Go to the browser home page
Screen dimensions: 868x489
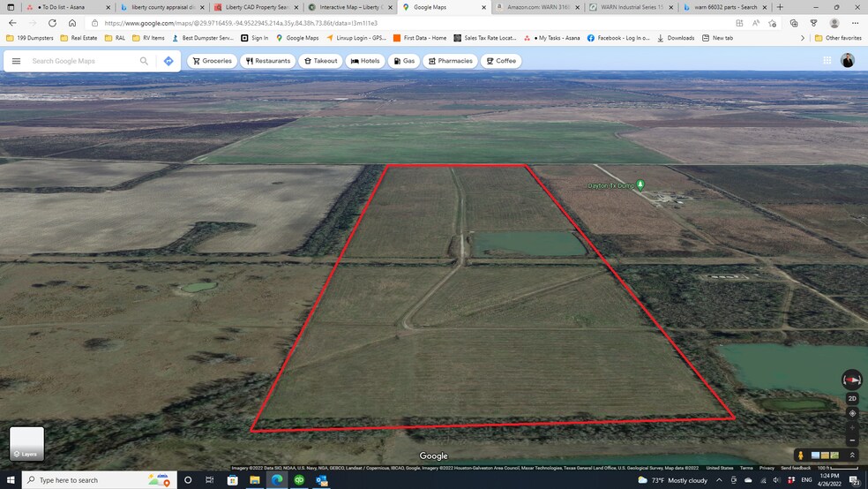click(x=72, y=23)
